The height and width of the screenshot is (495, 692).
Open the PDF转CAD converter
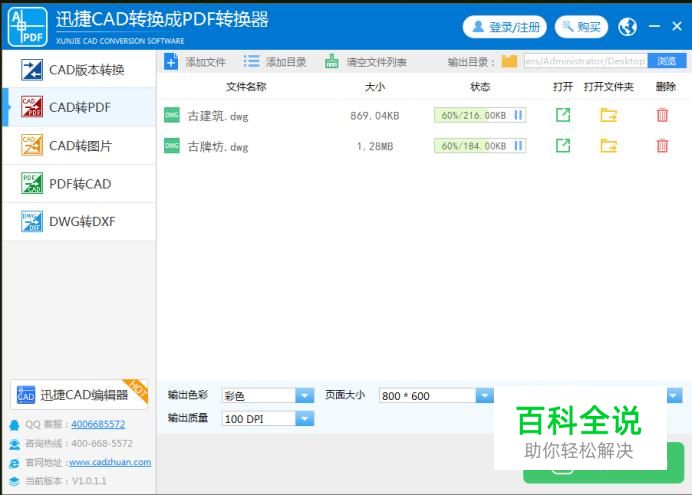(x=79, y=184)
